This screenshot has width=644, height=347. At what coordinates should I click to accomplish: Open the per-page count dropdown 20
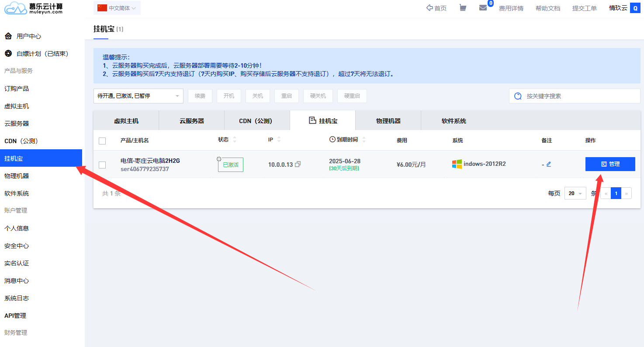[x=575, y=193]
